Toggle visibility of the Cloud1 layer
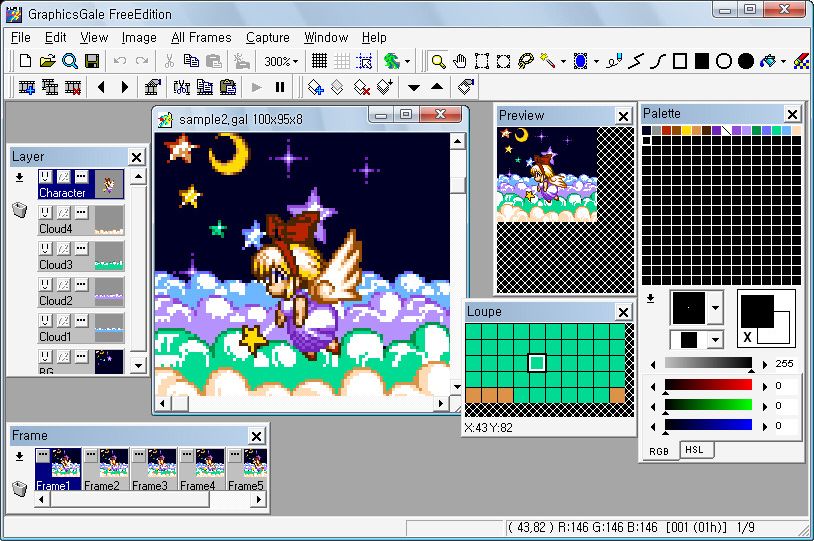Viewport: 814px width, 541px height. point(45,320)
